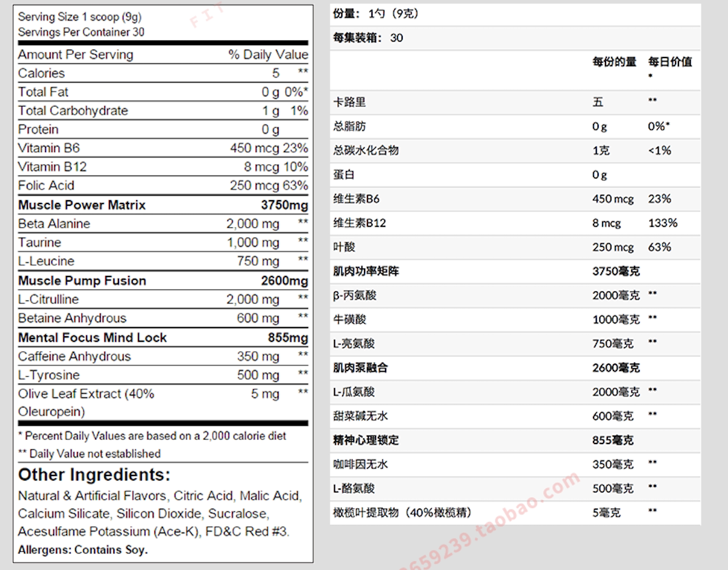This screenshot has height=570, width=728.
Task: Click the '肌肉功率矩阵' bold row label
Action: tap(366, 271)
